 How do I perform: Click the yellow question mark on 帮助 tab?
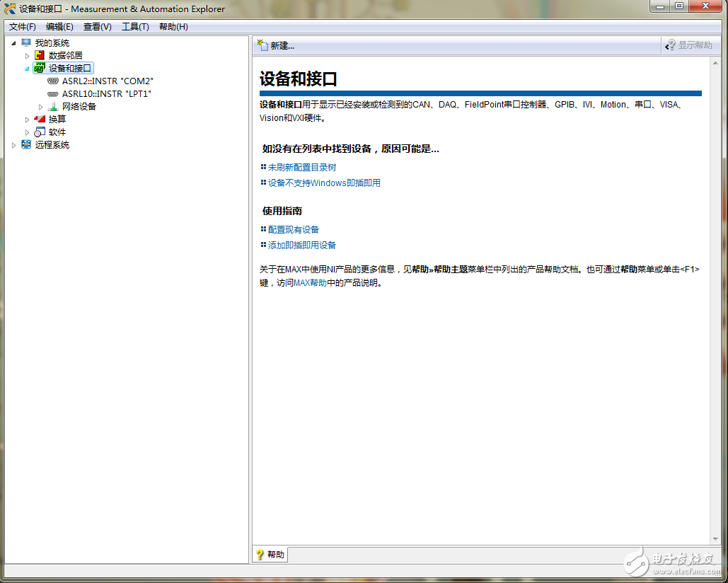(260, 555)
